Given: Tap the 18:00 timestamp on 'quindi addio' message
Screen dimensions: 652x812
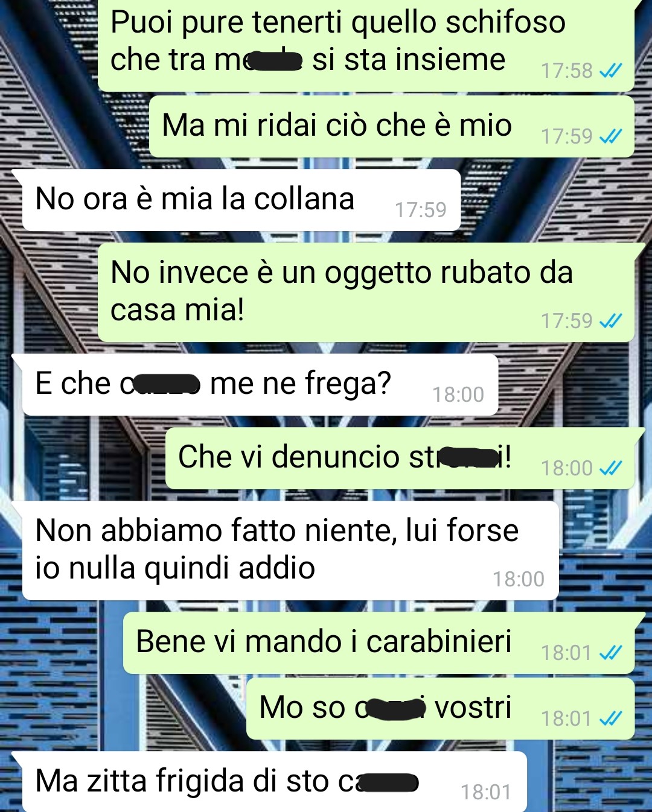Looking at the screenshot, I should [x=519, y=579].
